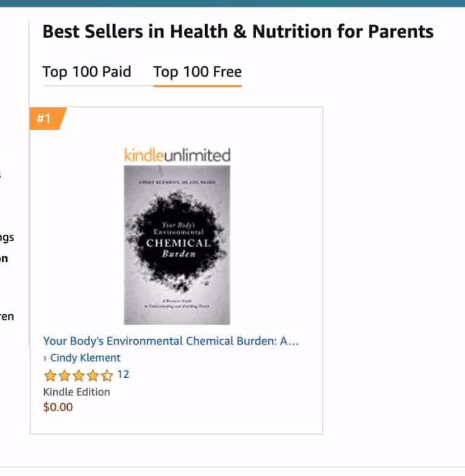Switch to the Top 100 Paid tab
The height and width of the screenshot is (476, 465).
87,72
